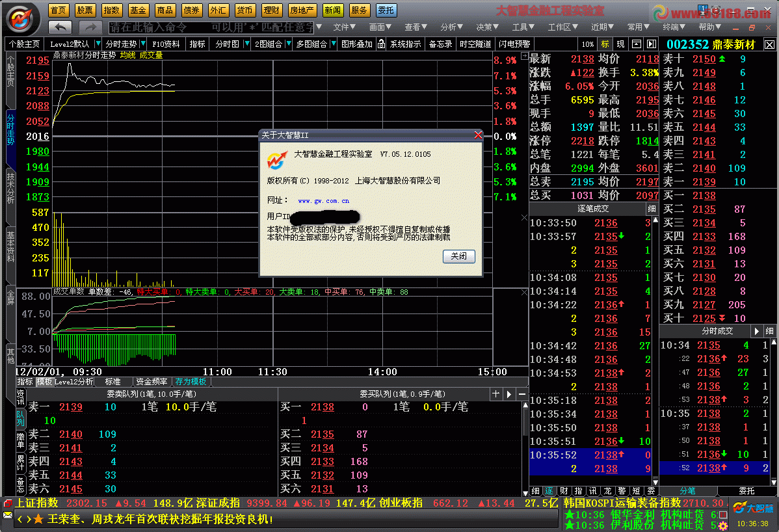Click the play arrow beside 分时成交 title

(x=756, y=331)
